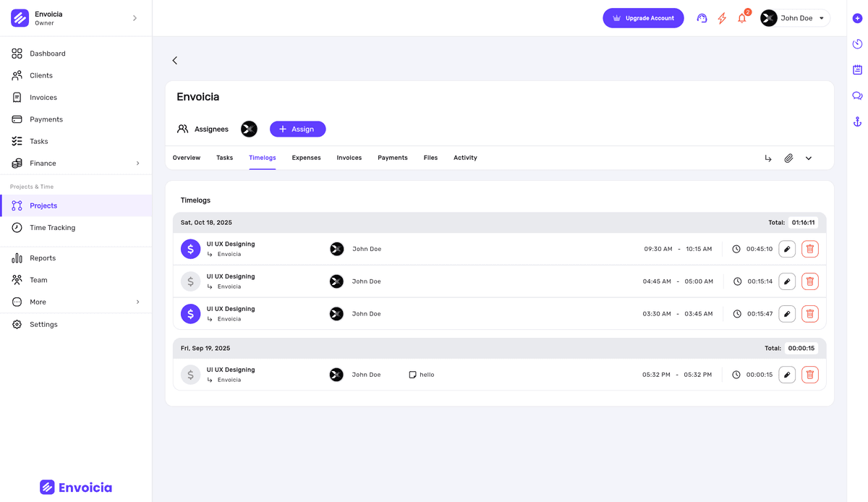
Task: Open the notifications bell with 2 alerts
Action: coord(741,18)
